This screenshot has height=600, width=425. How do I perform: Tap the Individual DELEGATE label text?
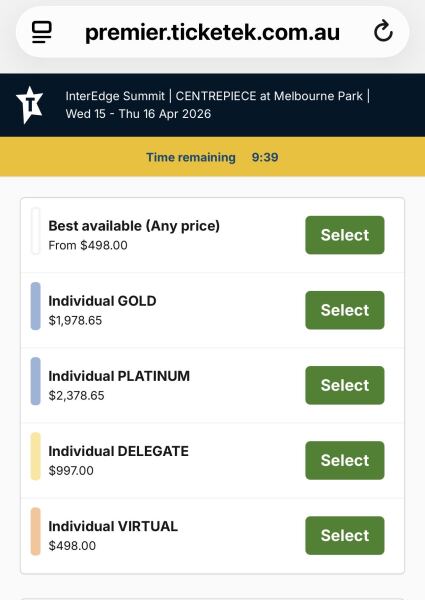pos(118,451)
